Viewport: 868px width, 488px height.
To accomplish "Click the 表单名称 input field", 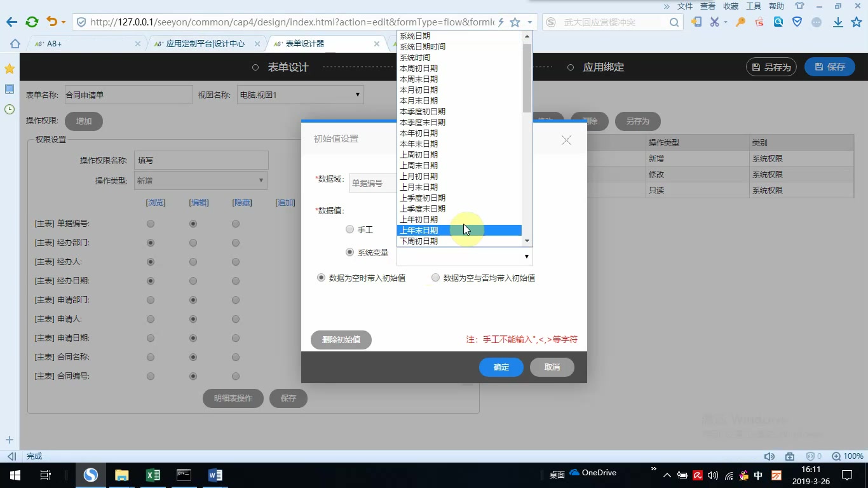I will pos(129,95).
